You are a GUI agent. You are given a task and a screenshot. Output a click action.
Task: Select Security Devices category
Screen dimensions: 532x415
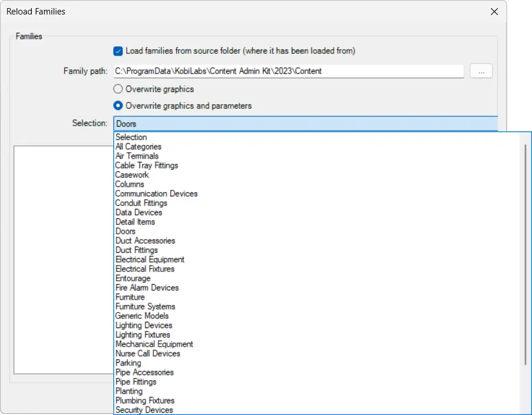144,410
